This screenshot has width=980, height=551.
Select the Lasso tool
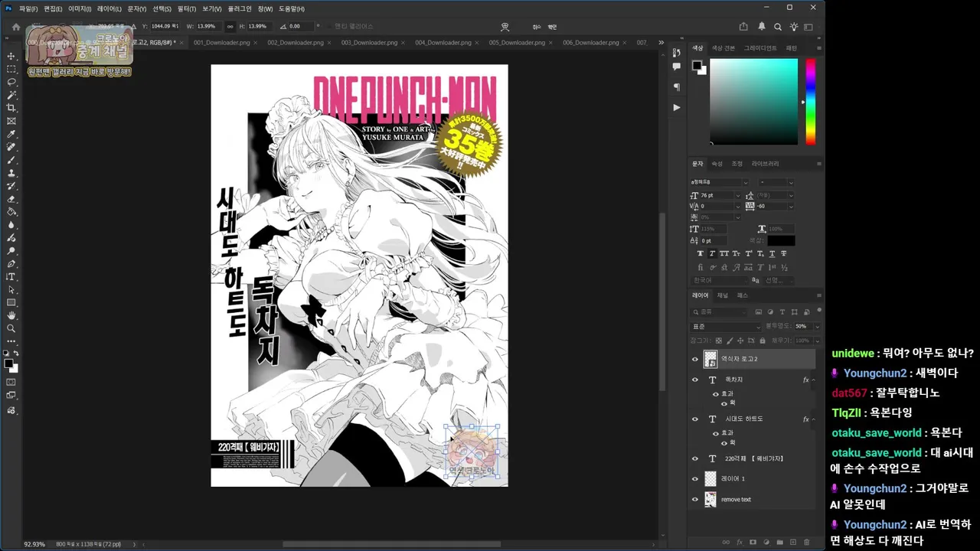click(11, 82)
